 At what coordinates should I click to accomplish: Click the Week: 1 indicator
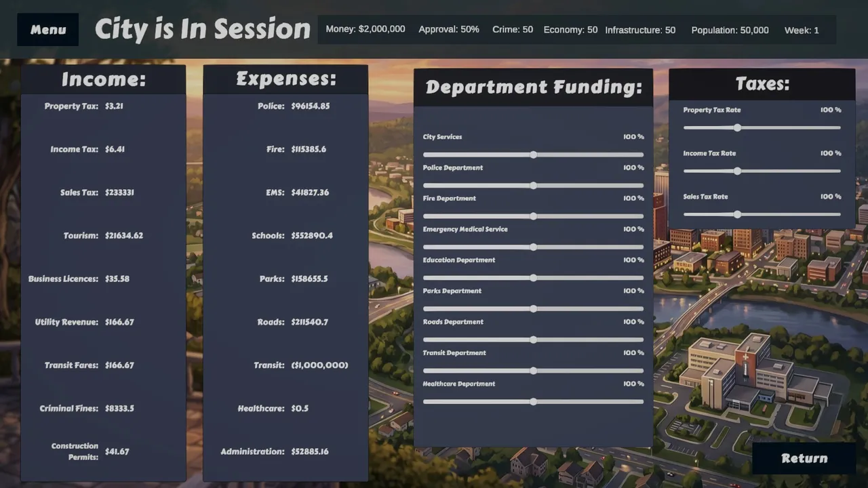802,30
